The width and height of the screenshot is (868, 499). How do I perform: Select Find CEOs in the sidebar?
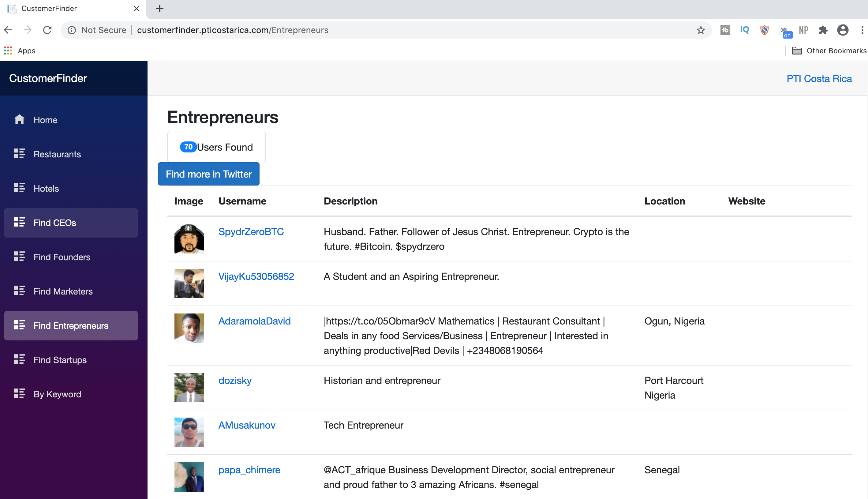(71, 223)
